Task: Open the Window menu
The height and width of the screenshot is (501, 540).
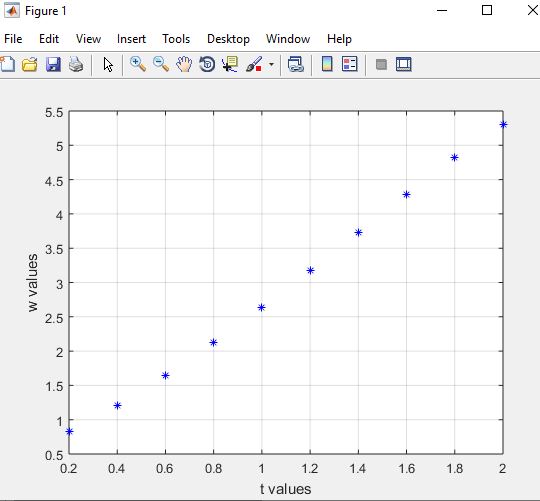Action: point(288,39)
